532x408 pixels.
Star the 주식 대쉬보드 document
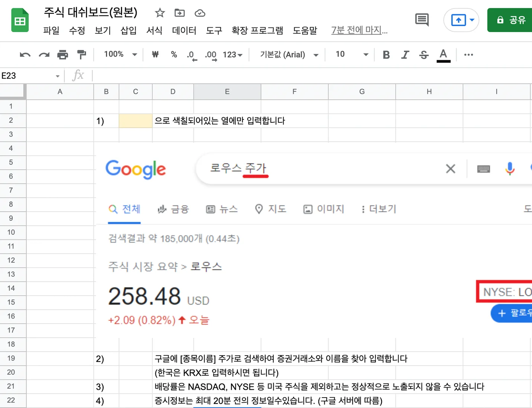(x=160, y=13)
